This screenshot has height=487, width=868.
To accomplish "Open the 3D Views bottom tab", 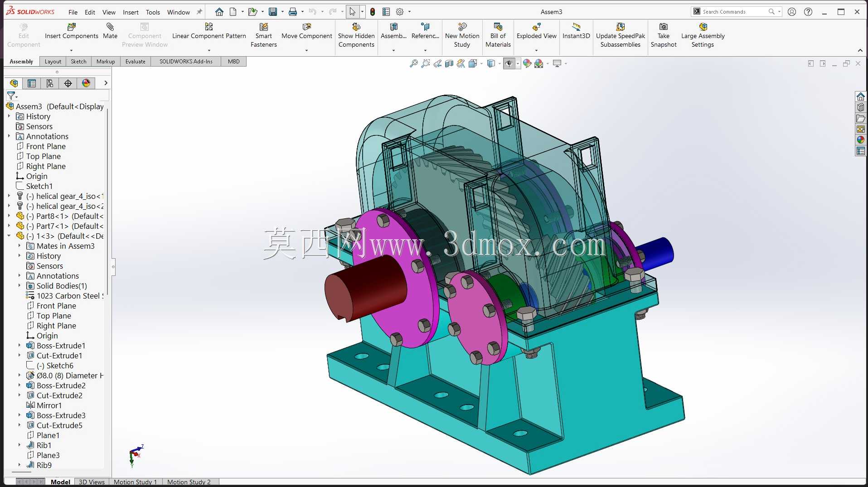I will (92, 482).
